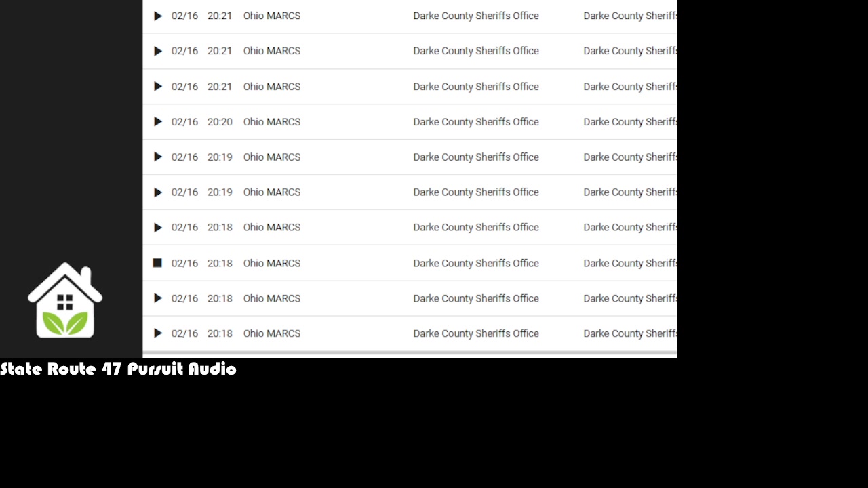Click the 20:20 timestamp
868x488 pixels.
point(220,122)
